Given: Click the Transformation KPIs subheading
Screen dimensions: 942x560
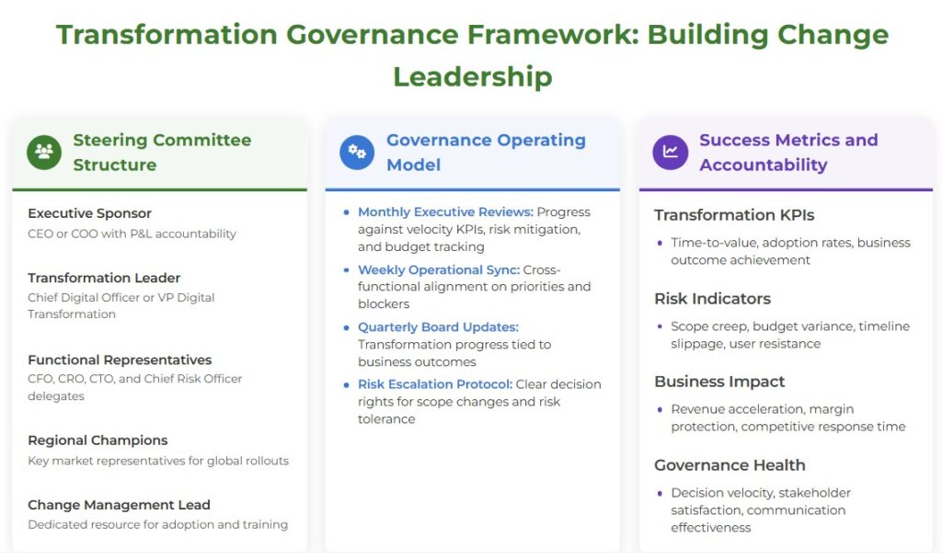Looking at the screenshot, I should click(734, 215).
